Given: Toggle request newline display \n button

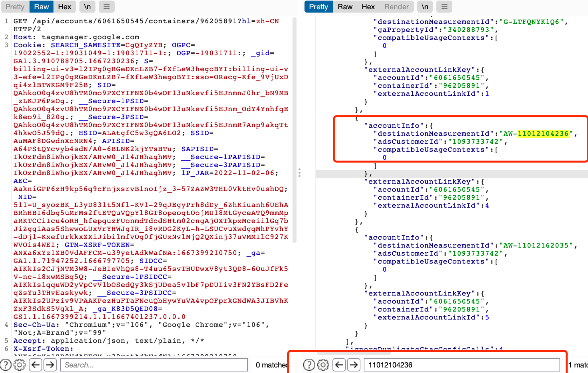Looking at the screenshot, I should tap(87, 7).
